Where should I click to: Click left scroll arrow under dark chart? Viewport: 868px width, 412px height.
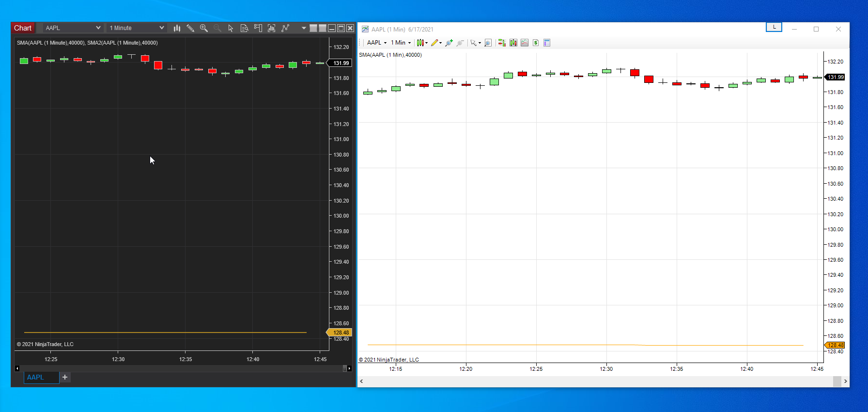pos(17,368)
